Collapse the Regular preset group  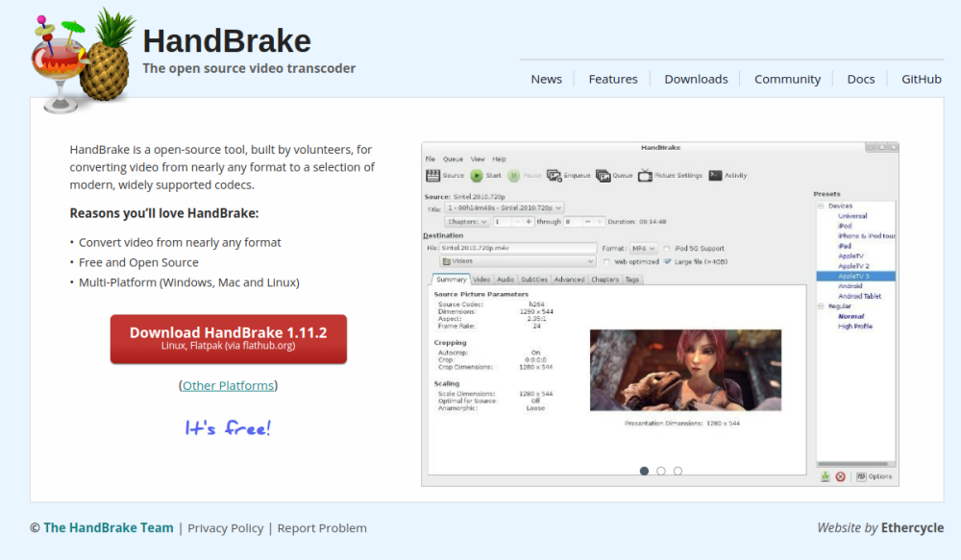tap(821, 306)
